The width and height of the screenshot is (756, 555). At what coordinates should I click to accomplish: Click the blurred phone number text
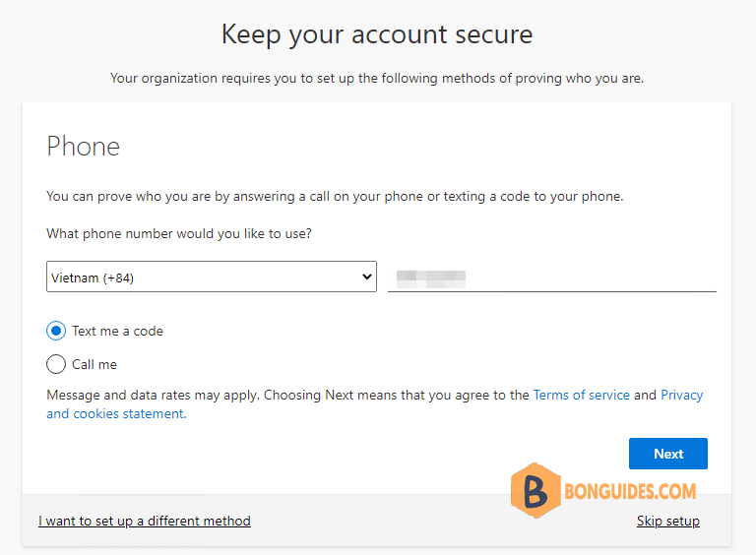pyautogui.click(x=430, y=278)
